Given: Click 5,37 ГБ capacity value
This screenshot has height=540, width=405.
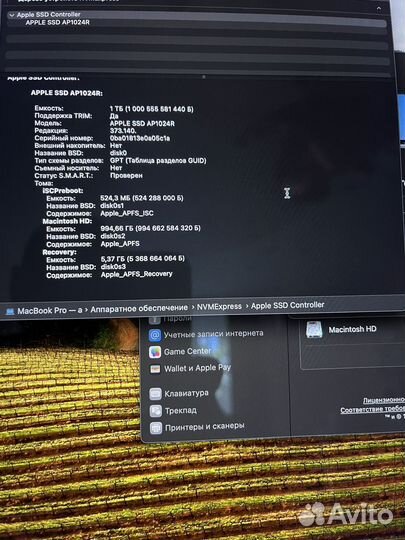Looking at the screenshot, I should (143, 259).
